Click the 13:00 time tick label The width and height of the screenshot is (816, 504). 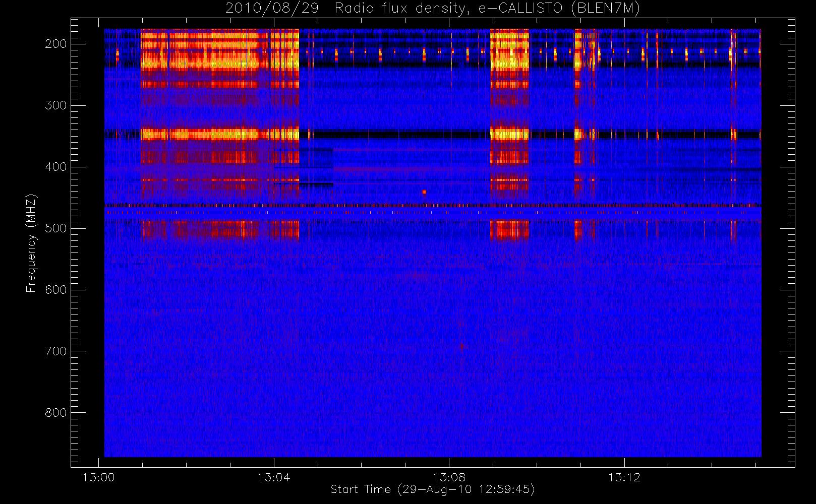tap(98, 477)
